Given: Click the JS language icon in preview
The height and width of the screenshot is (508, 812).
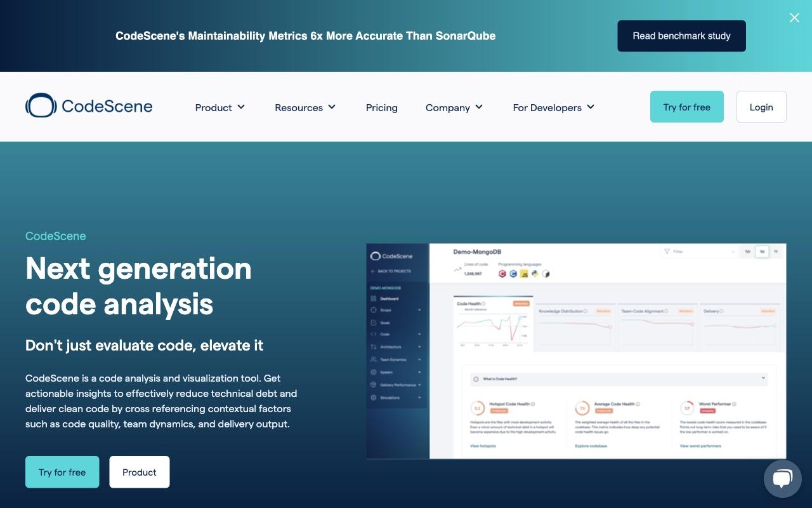Looking at the screenshot, I should pos(524,274).
